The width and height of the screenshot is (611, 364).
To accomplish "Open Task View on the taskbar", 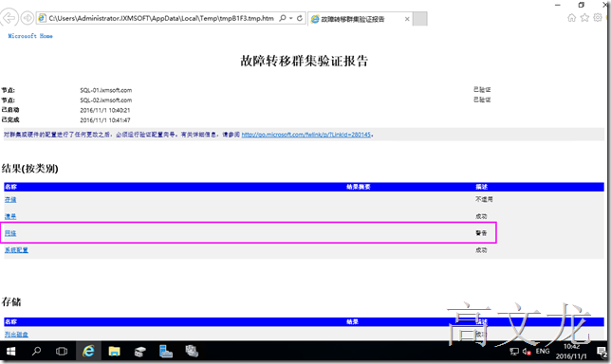I will (x=62, y=352).
